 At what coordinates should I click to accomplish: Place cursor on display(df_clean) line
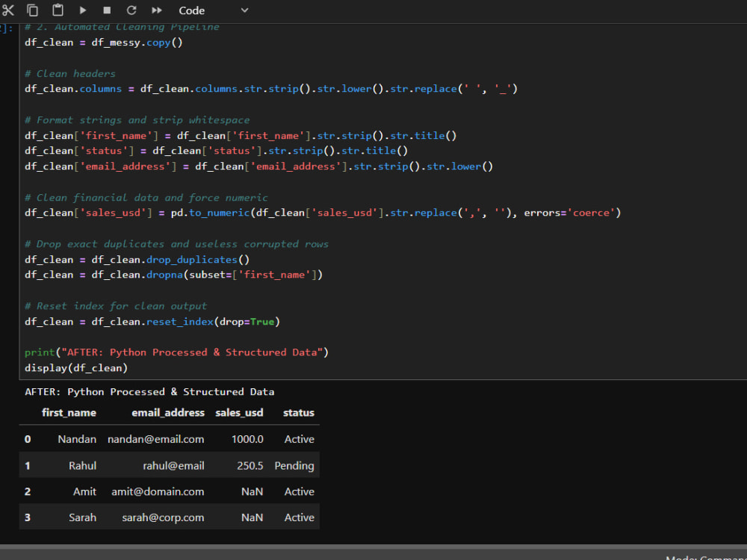pyautogui.click(x=76, y=367)
